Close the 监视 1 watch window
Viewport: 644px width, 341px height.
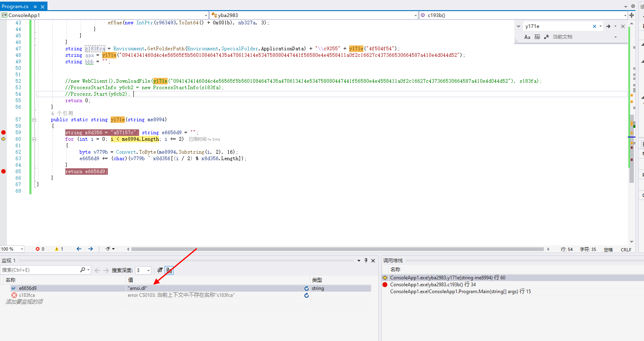373,261
